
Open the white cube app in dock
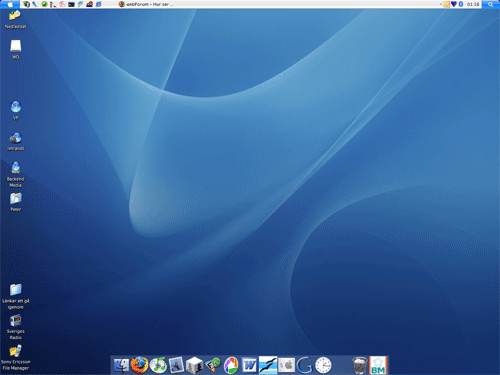click(x=194, y=365)
